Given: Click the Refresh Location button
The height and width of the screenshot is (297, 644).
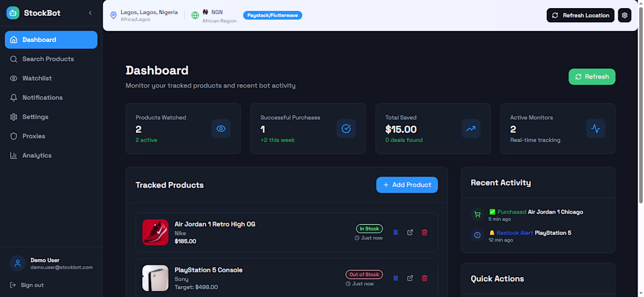Looking at the screenshot, I should (580, 15).
